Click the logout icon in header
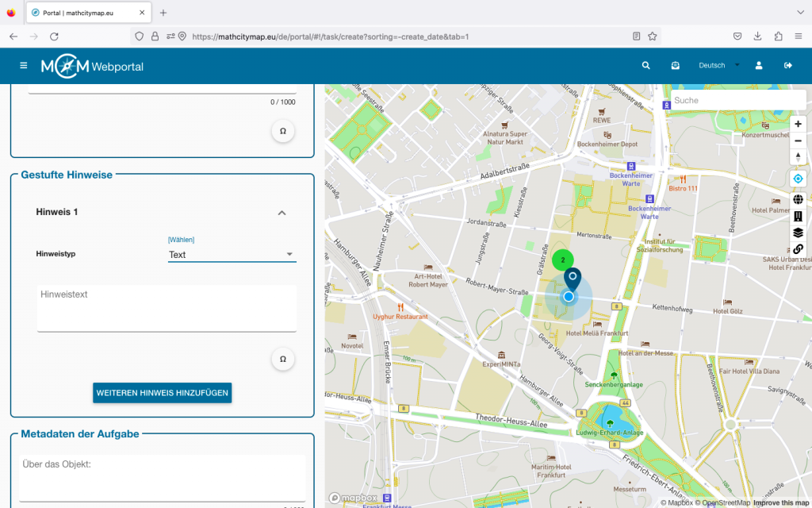Screen dimensions: 812x508 point(788,66)
